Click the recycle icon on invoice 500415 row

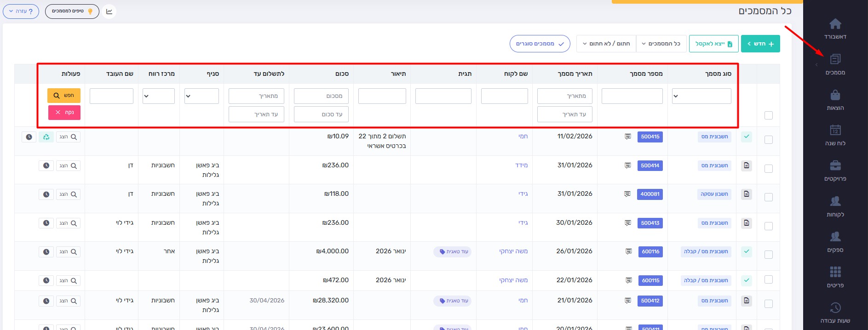46,137
